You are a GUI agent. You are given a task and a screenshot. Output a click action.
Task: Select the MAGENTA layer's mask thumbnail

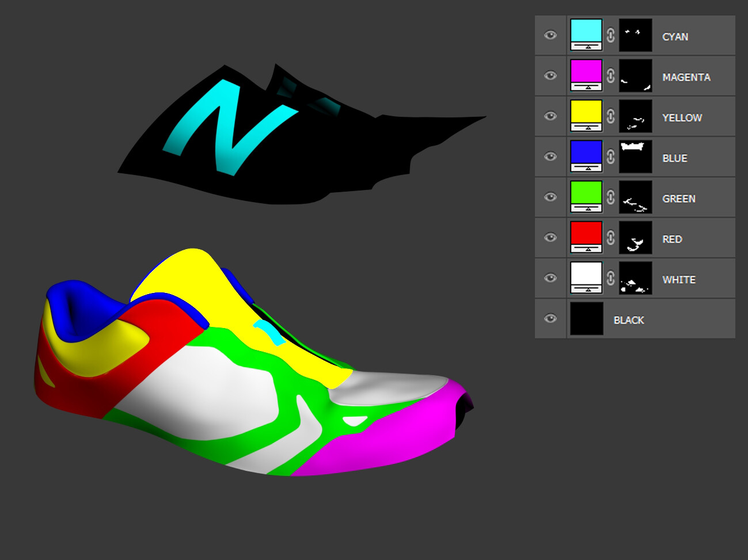[x=636, y=75]
